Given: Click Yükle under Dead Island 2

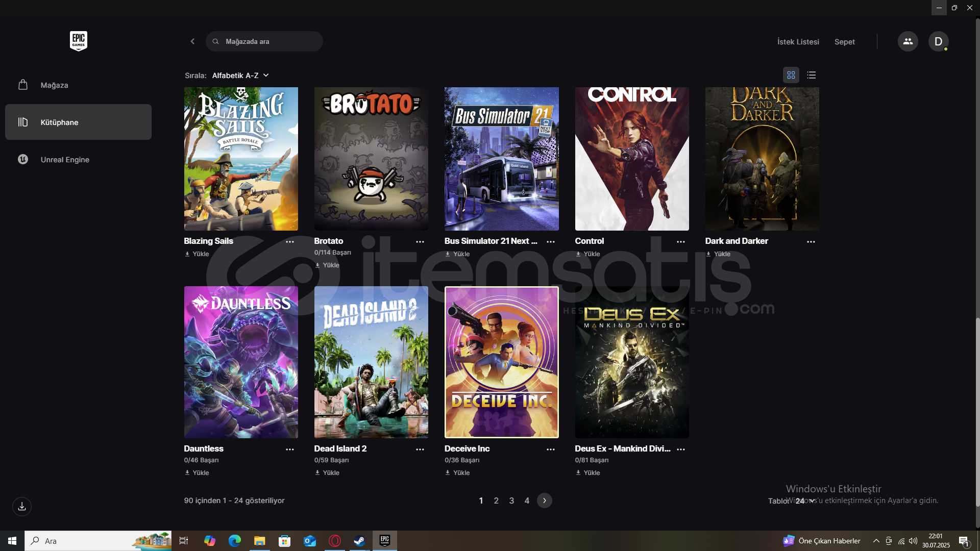Looking at the screenshot, I should click(x=327, y=473).
